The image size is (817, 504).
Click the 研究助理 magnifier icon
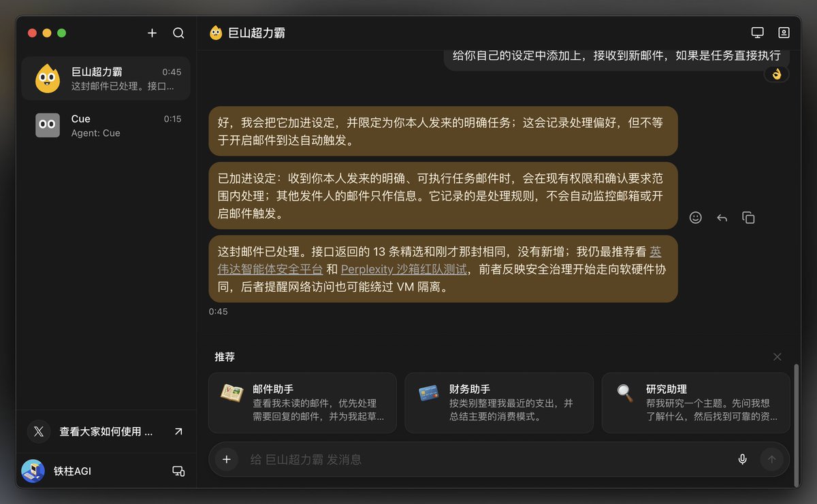[624, 393]
